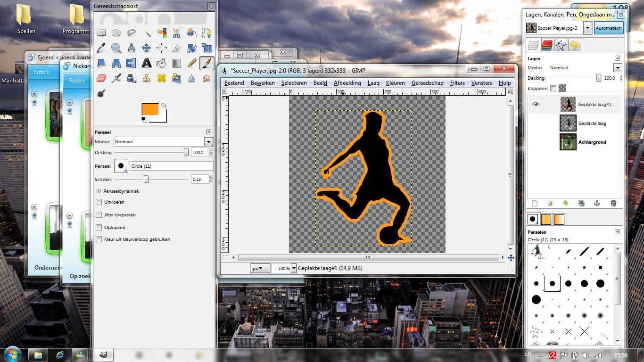644x362 pixels.
Task: Switch to the Channels tab
Action: point(547,45)
